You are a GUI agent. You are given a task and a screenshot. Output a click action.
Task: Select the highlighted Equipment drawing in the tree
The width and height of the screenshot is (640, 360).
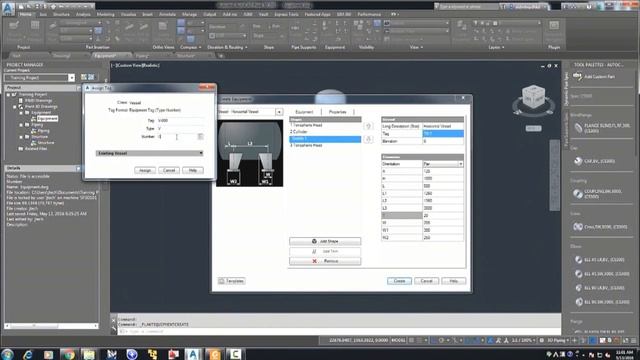coord(47,119)
